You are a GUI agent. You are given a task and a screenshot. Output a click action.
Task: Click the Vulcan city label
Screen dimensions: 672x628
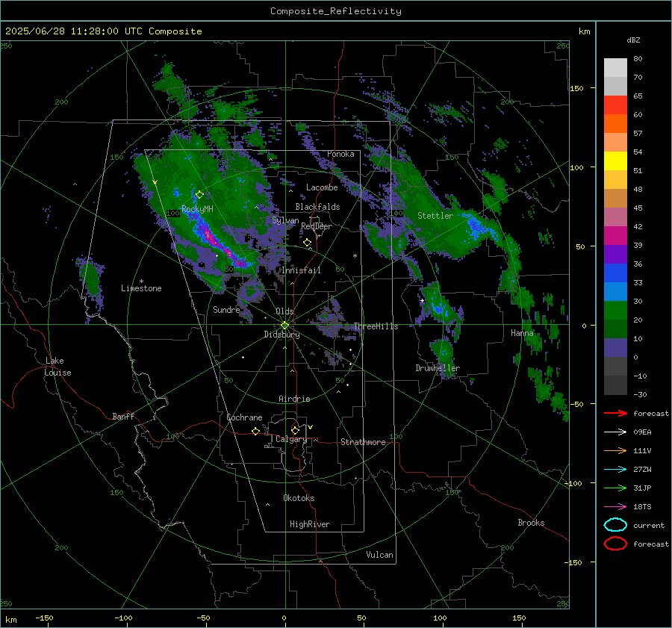pos(379,555)
